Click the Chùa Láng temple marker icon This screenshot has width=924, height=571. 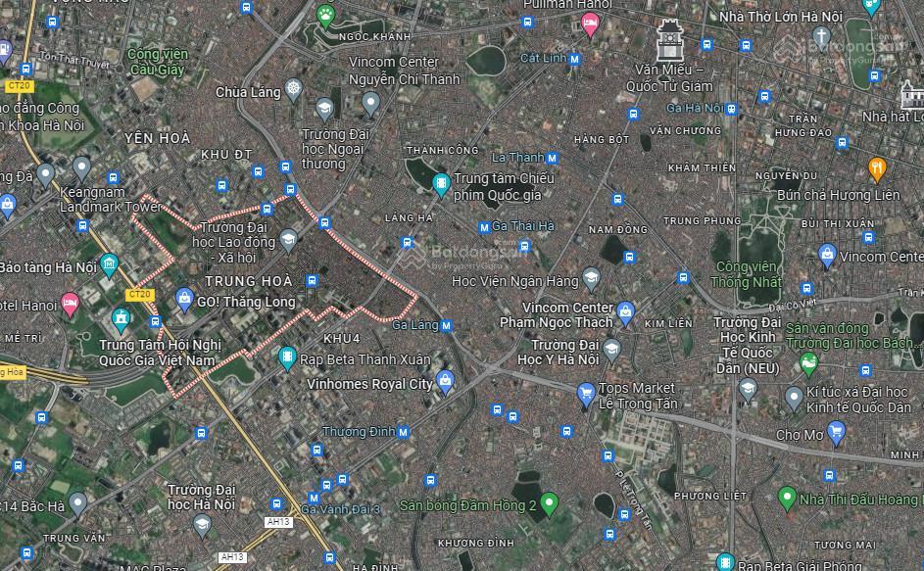[x=293, y=89]
